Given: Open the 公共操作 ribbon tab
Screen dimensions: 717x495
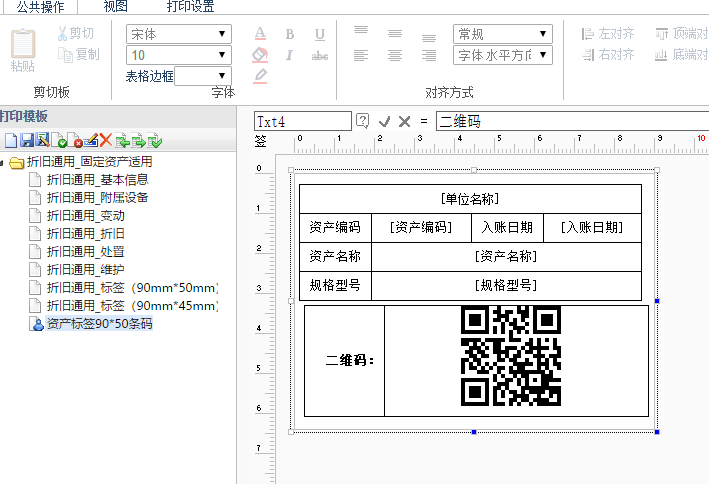Looking at the screenshot, I should [40, 7].
